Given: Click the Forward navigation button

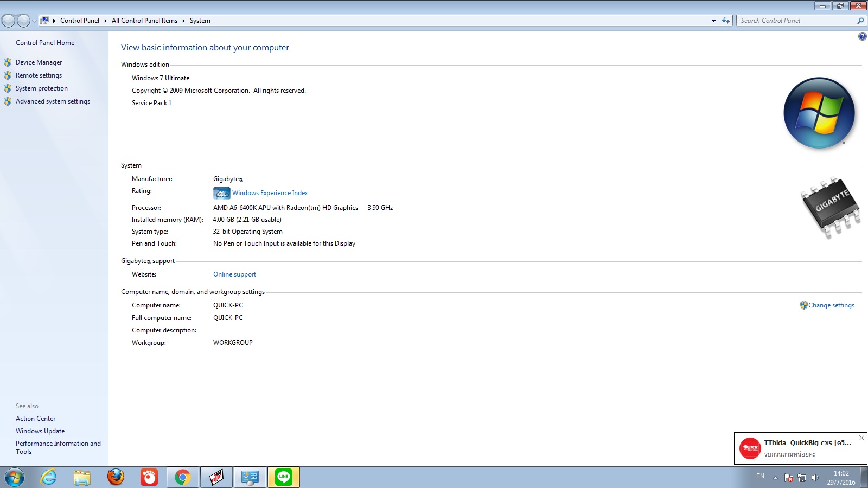Looking at the screenshot, I should (23, 21).
